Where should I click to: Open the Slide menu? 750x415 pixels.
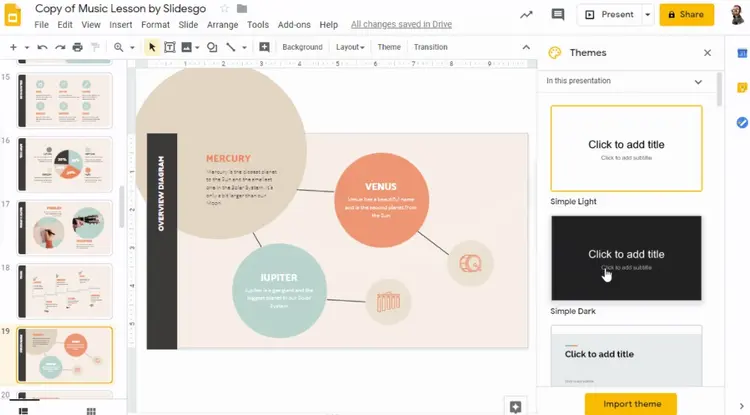point(188,24)
